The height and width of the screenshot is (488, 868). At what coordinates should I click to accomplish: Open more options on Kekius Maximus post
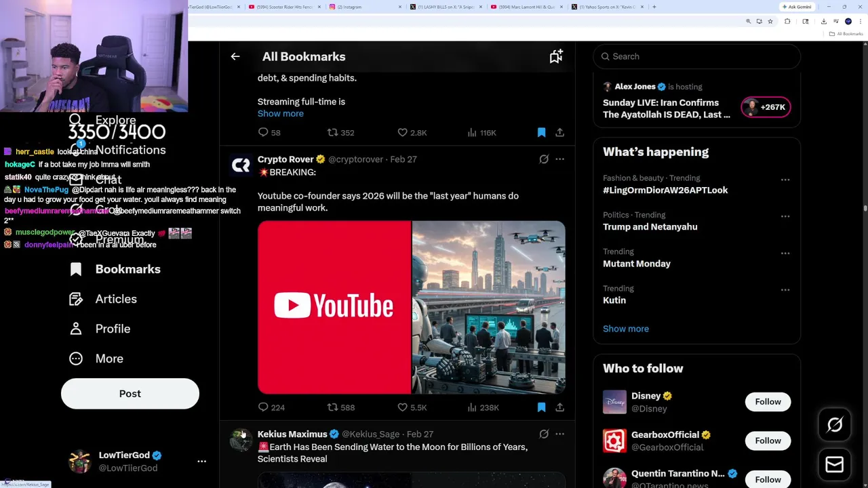pos(559,434)
